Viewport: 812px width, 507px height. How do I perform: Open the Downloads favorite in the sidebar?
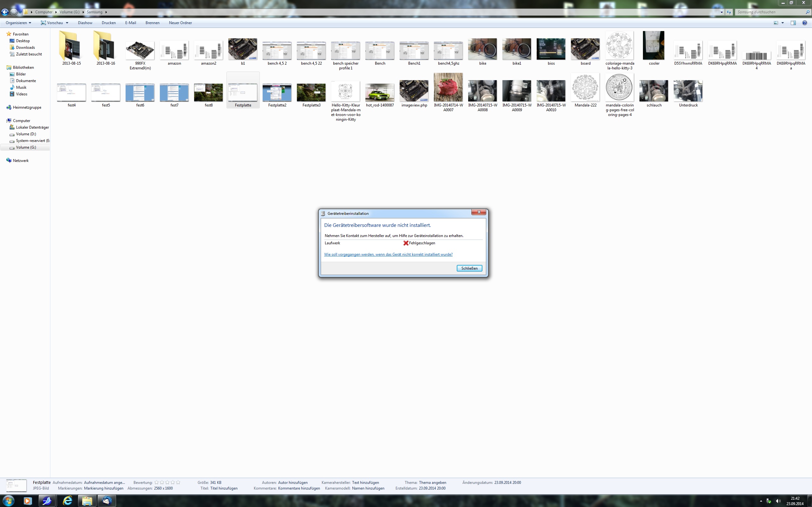click(x=25, y=47)
